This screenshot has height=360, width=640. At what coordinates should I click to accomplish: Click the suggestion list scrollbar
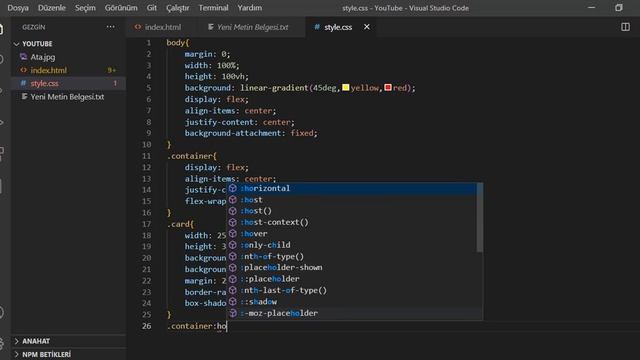(x=480, y=217)
